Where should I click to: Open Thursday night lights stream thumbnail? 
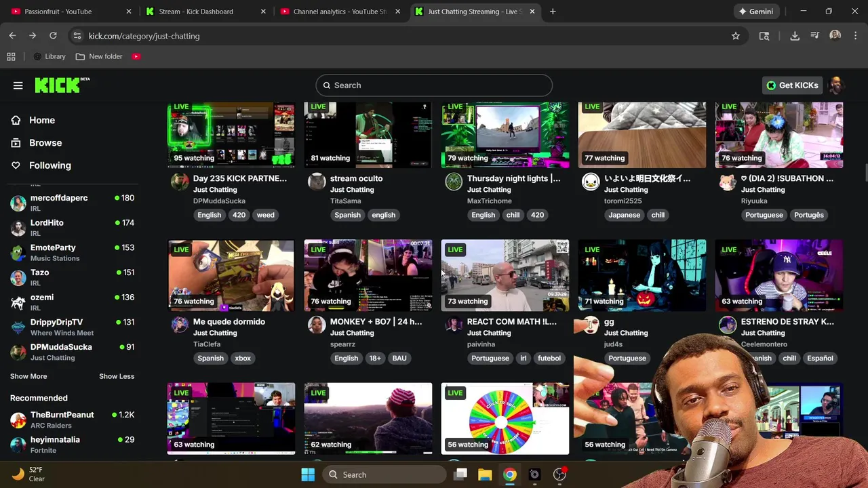tap(505, 135)
